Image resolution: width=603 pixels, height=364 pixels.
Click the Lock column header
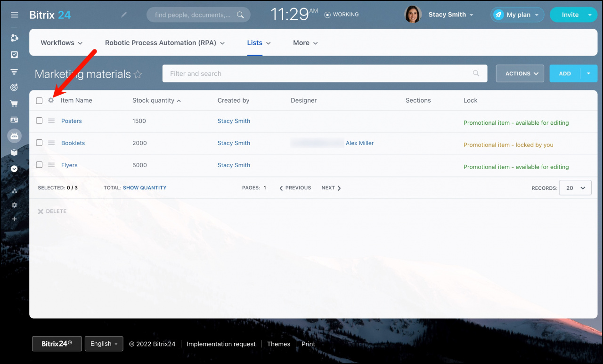(x=470, y=100)
